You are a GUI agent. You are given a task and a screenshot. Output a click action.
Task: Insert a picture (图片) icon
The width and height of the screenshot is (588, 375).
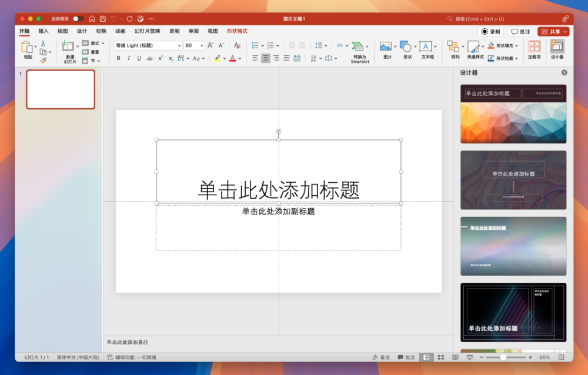pos(386,46)
